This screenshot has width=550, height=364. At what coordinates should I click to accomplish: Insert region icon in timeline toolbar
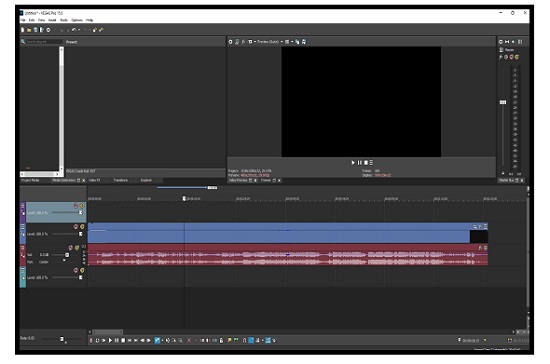tap(236, 340)
